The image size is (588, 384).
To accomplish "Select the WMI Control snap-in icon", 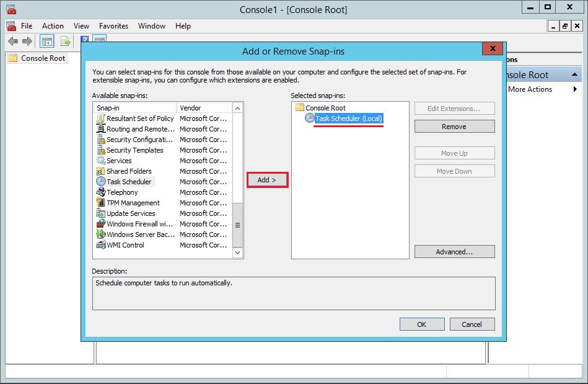I will pos(100,245).
